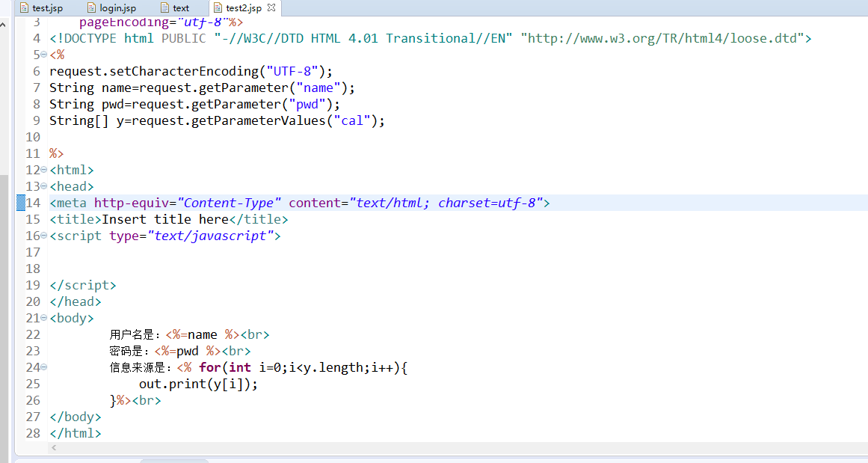Select the test2.jsp editor tab

(x=244, y=7)
